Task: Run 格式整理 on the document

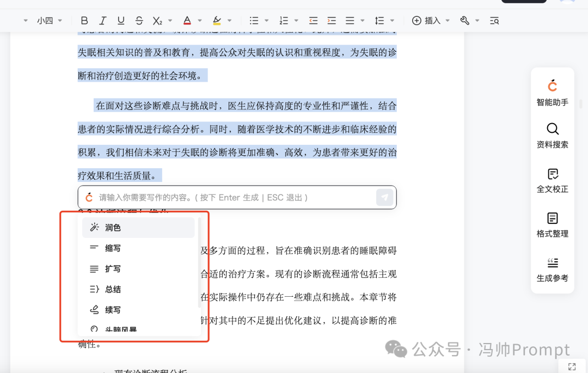Action: (x=552, y=223)
